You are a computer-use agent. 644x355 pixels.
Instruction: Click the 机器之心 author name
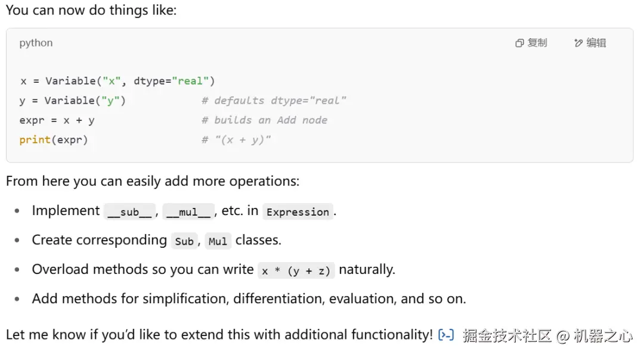click(x=602, y=335)
